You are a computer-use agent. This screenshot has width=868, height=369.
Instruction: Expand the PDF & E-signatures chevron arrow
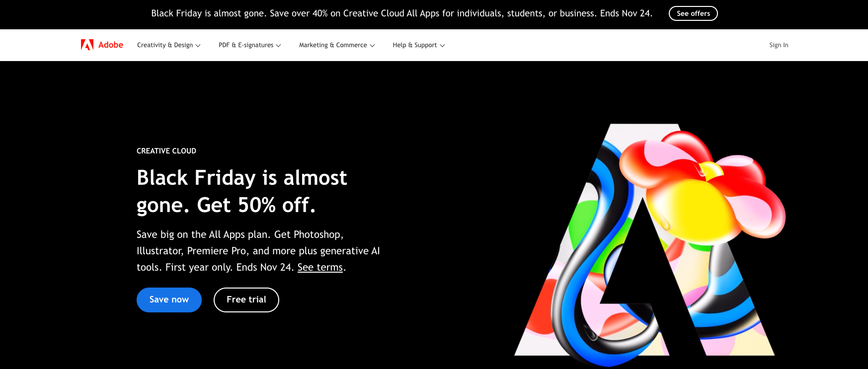[278, 45]
